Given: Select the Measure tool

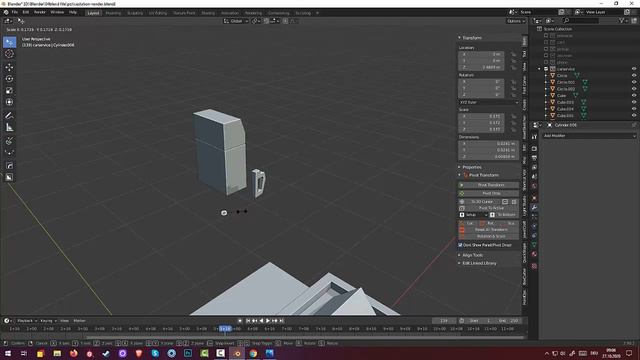Looking at the screenshot, I should 9,127.
